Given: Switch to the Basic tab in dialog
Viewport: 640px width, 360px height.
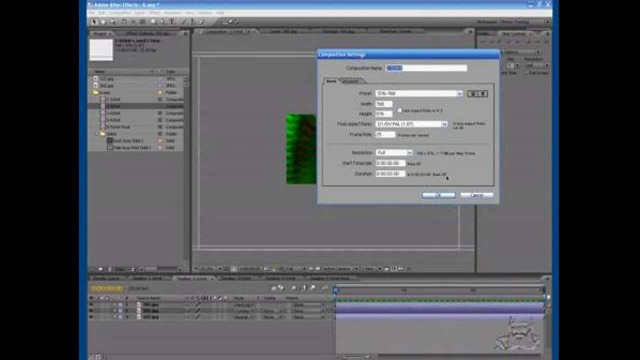Looking at the screenshot, I should (x=331, y=81).
